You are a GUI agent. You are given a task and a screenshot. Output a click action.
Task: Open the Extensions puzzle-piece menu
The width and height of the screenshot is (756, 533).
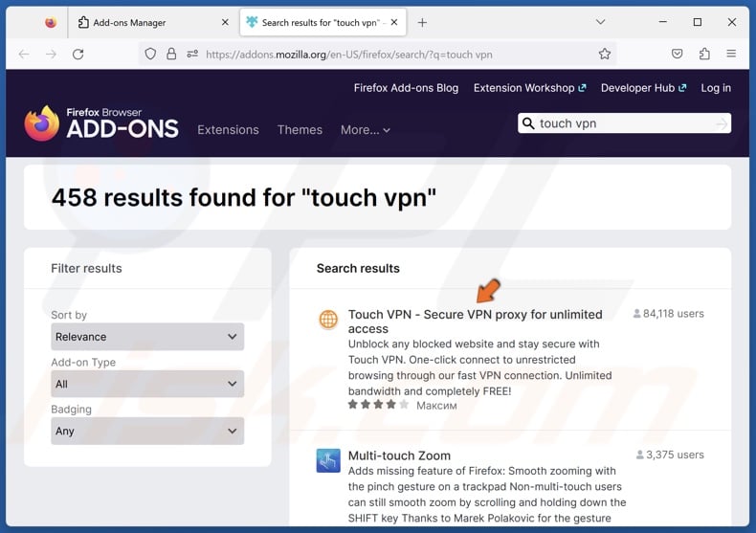pos(704,54)
